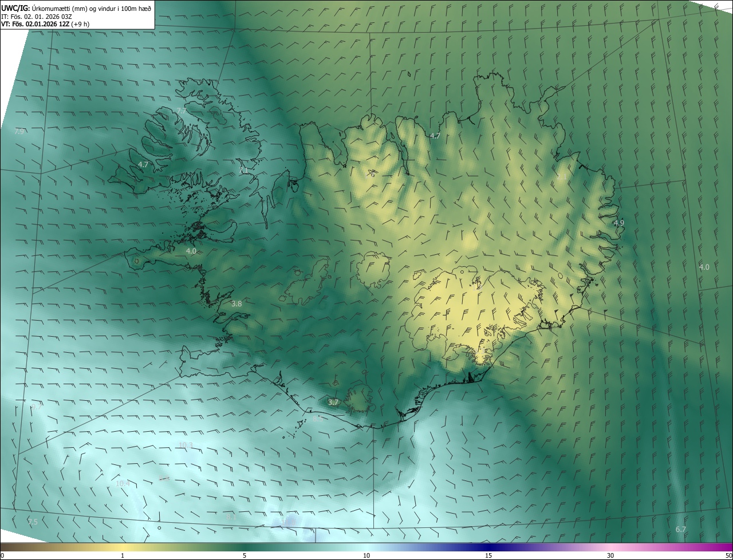Click the 7.1 value label on the map
The height and width of the screenshot is (560, 733).
click(x=243, y=171)
